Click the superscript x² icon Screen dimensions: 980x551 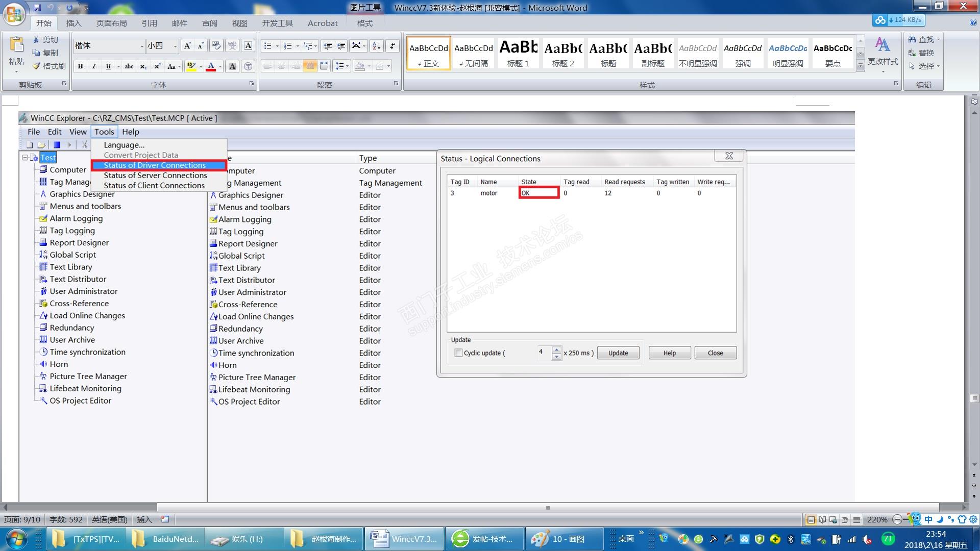(157, 66)
